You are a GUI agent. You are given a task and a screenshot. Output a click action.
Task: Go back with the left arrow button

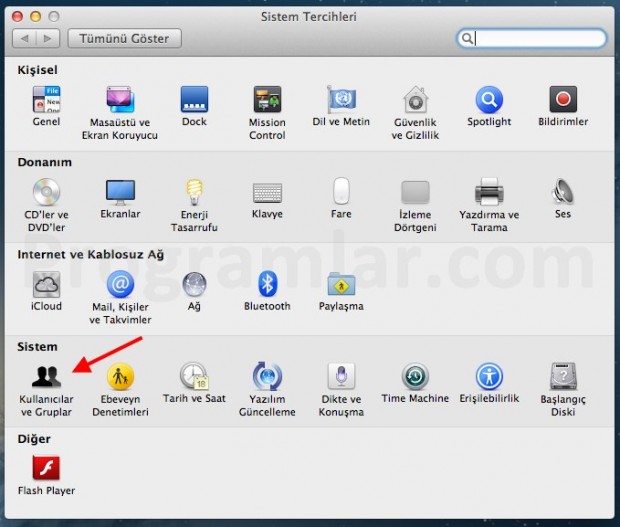24,38
